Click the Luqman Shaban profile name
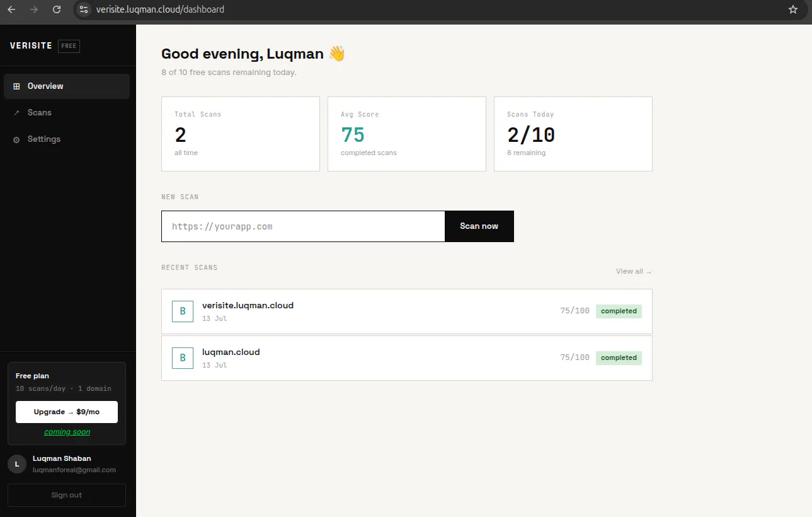The image size is (812, 517). click(x=62, y=458)
